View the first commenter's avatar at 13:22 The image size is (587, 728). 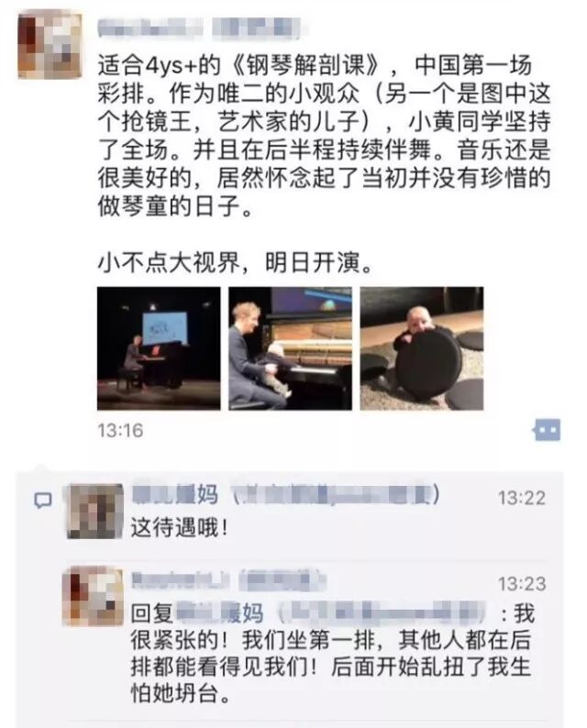[x=95, y=512]
